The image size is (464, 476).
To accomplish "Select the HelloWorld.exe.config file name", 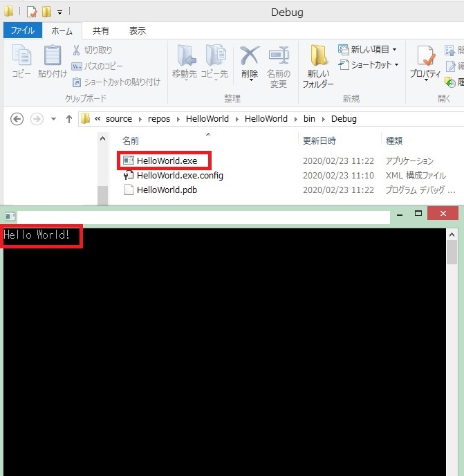I will coord(180,175).
